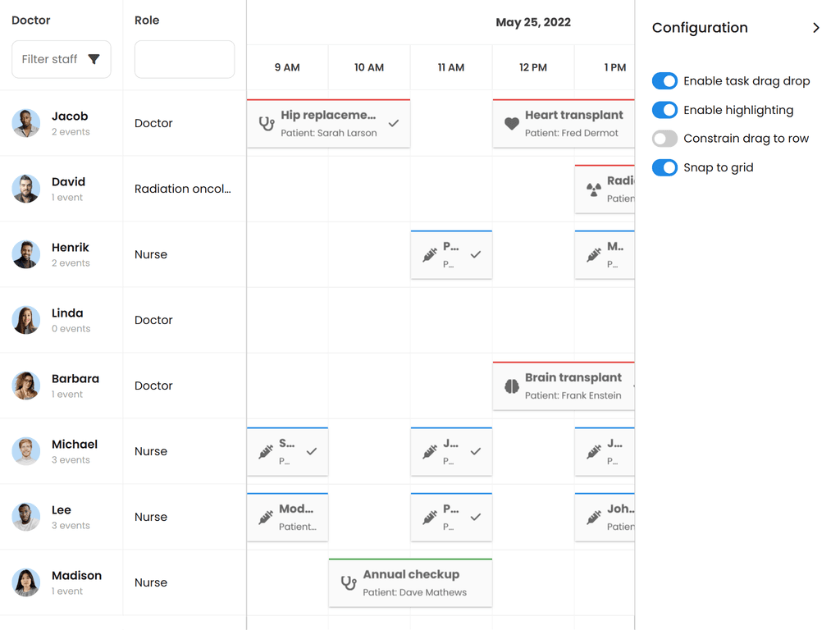This screenshot has height=630, width=840.
Task: Click the syringe icon on Henrik's 11 AM event
Action: click(430, 255)
